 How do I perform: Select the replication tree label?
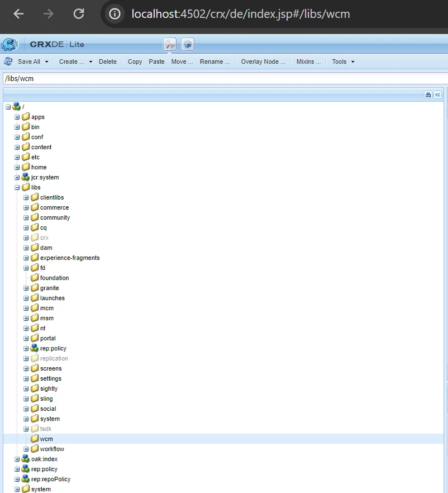[54, 358]
